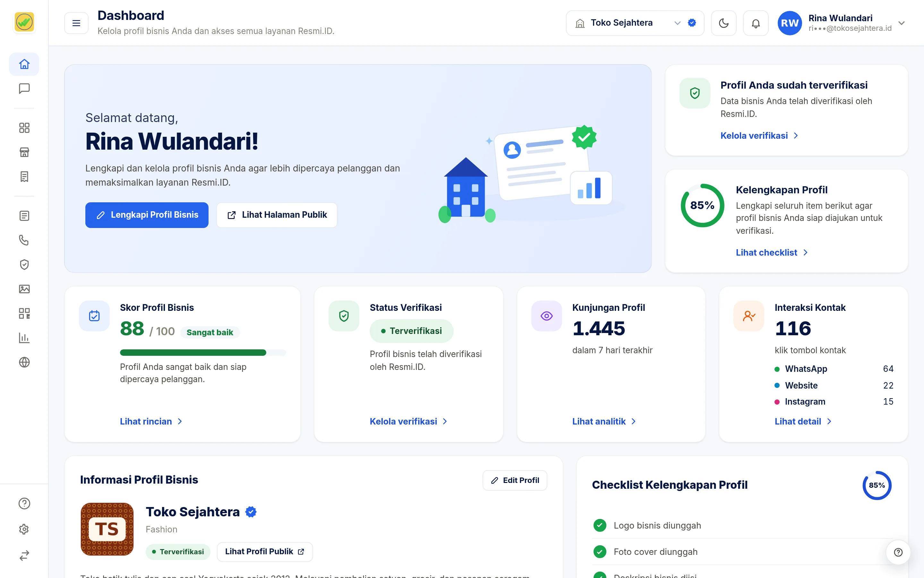Open the bar chart analytics sidebar icon
This screenshot has height=578, width=924.
[24, 338]
